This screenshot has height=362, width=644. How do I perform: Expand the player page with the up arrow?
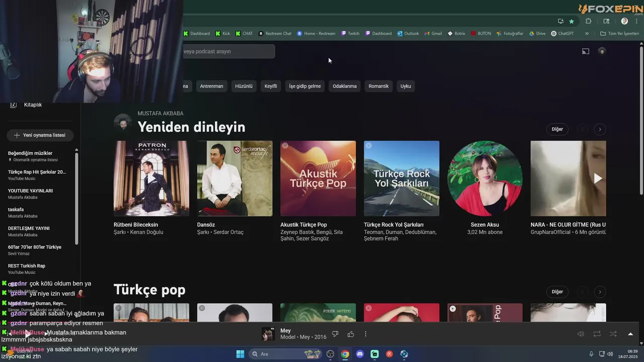pyautogui.click(x=630, y=334)
